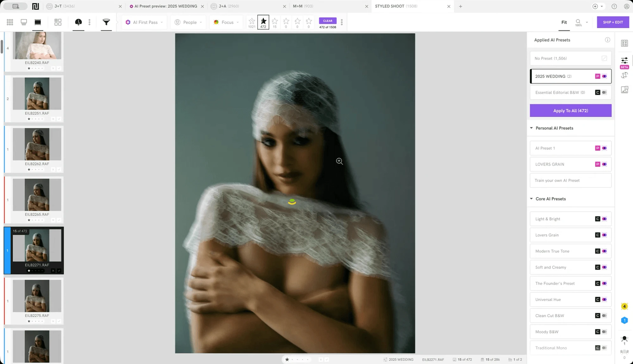Click Train your own AI Preset
The height and width of the screenshot is (364, 633).
point(571,180)
